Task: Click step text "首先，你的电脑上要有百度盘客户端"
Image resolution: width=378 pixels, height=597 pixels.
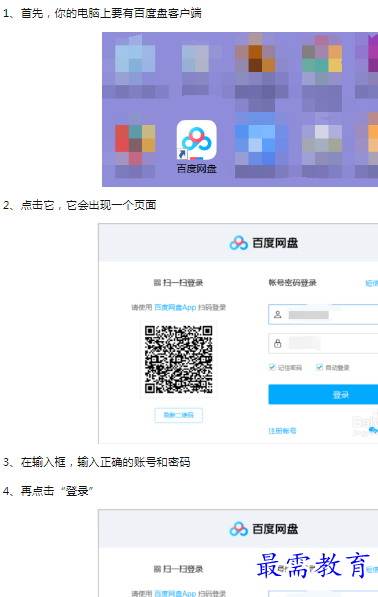Action: (111, 13)
